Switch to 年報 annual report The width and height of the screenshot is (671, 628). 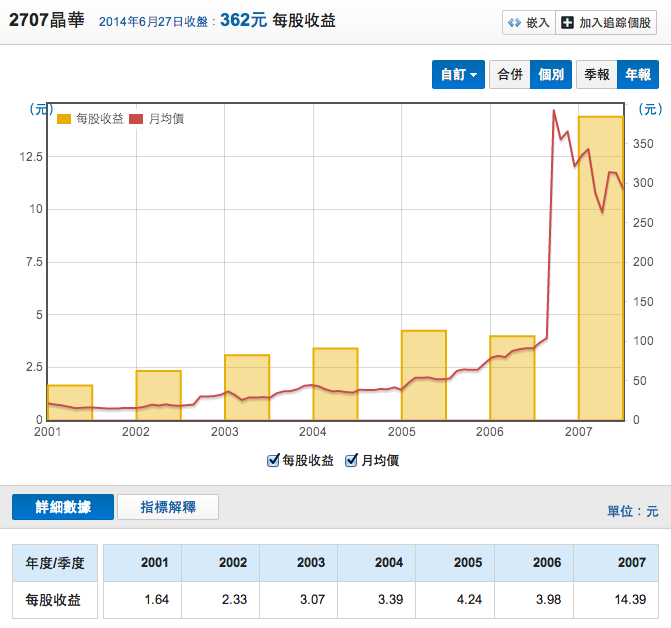tap(638, 75)
